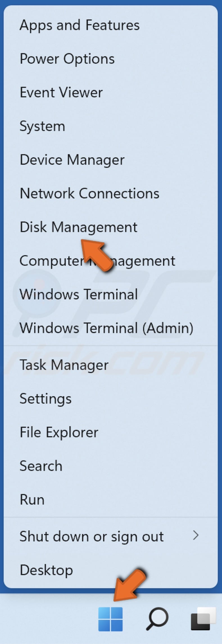The image size is (222, 644).
Task: Launch Windows Terminal with admin rights
Action: pos(107,328)
